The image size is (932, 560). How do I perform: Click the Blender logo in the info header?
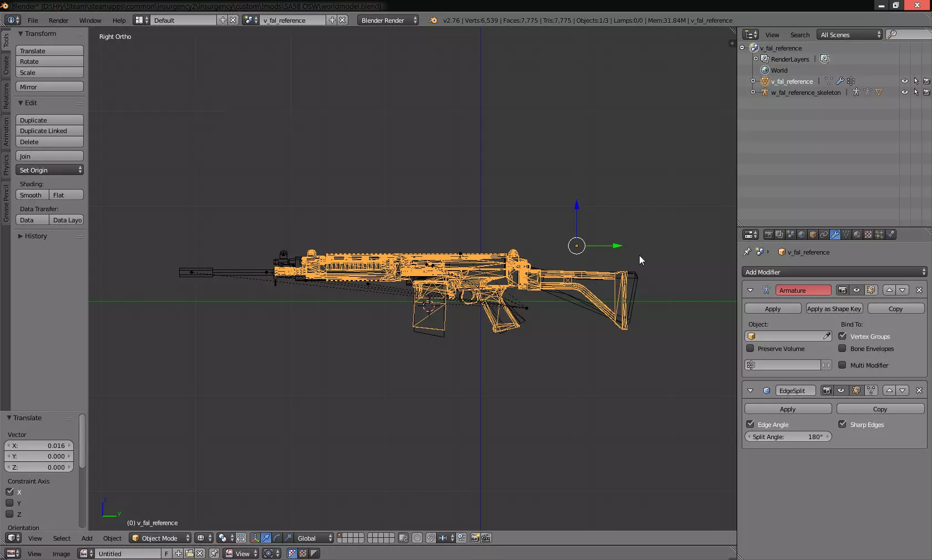[433, 20]
